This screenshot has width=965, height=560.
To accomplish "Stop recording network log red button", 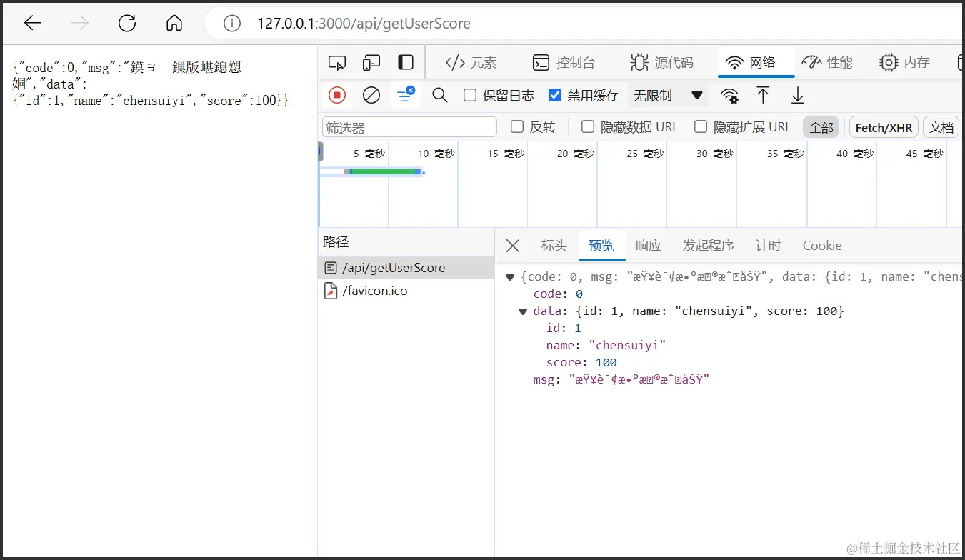I will [x=337, y=95].
